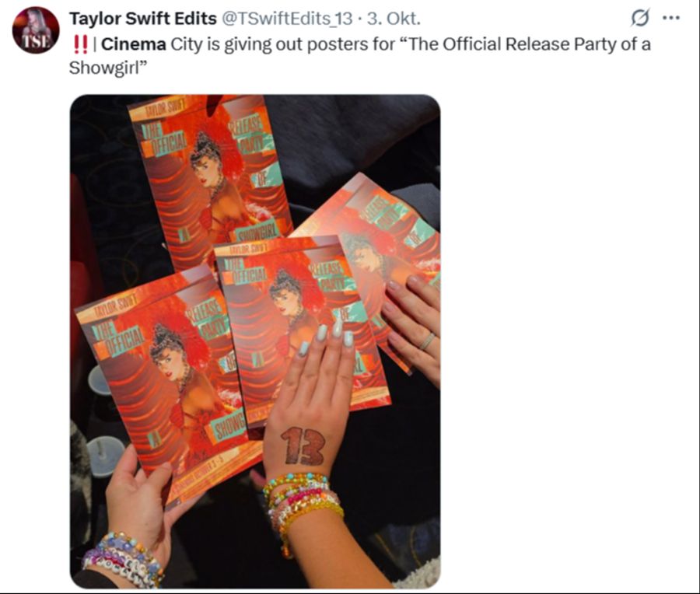Click the bold word Cinema in tweet
Screen dimensions: 700x594
pos(134,44)
